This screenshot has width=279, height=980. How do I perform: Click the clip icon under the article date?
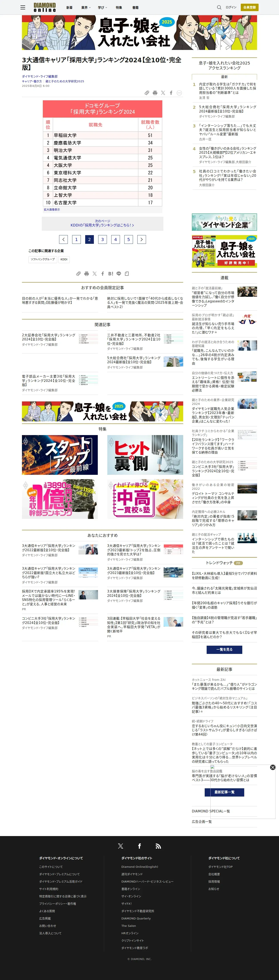click(147, 93)
